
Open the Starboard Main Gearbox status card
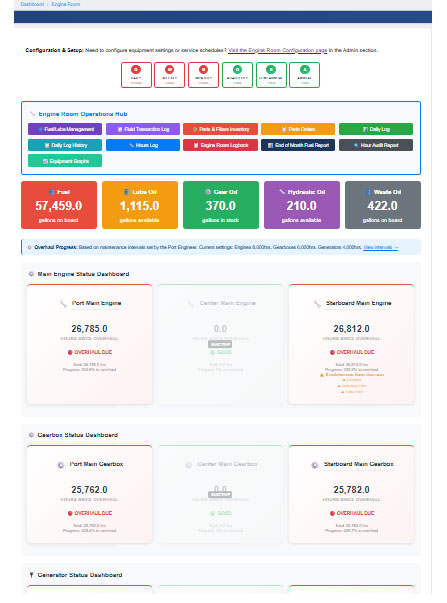click(351, 494)
